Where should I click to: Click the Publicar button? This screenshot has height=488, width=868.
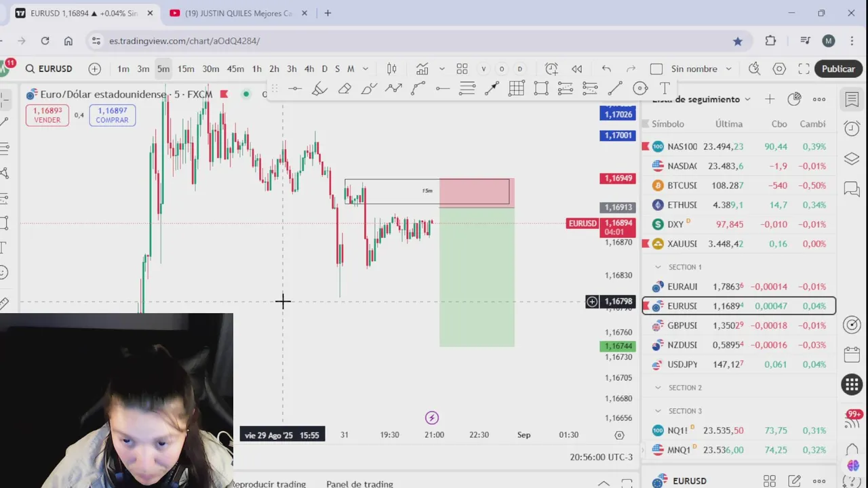point(838,68)
